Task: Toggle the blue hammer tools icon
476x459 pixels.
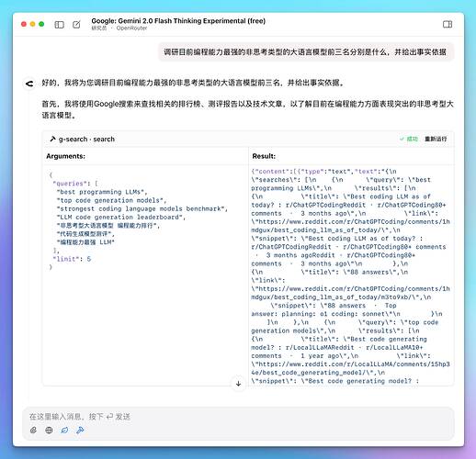Action: pos(80,431)
